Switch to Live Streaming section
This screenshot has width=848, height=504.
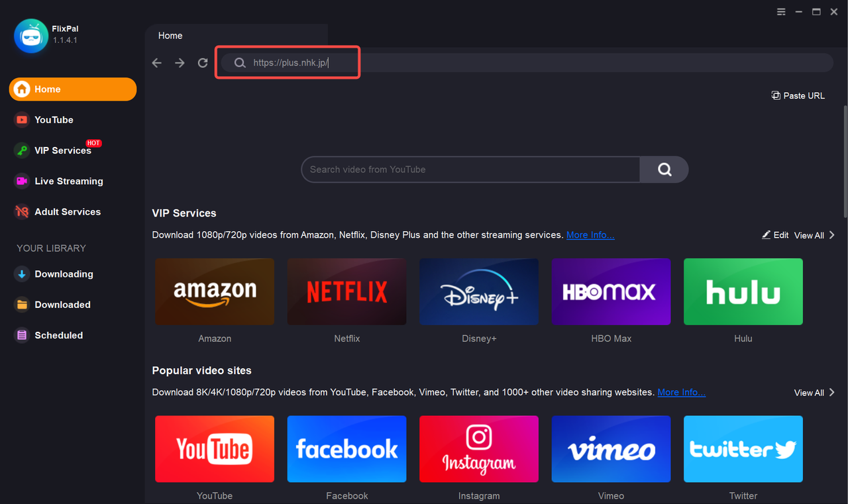tap(68, 181)
